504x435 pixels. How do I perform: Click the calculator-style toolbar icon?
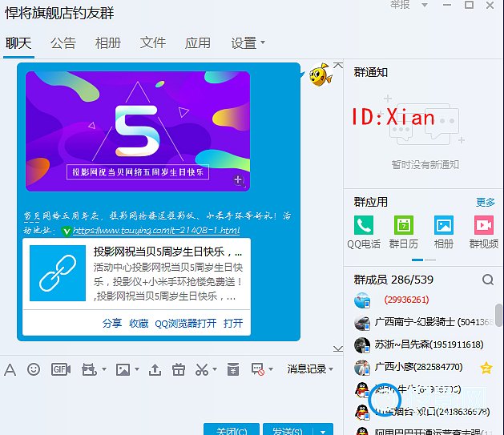coord(233,369)
